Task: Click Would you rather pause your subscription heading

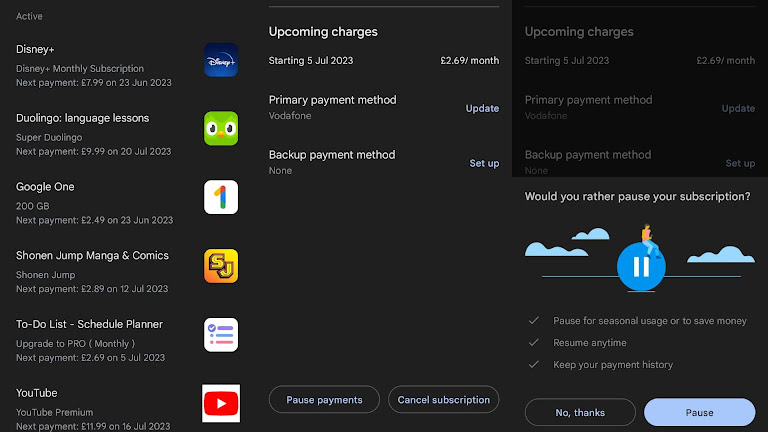Action: [637, 196]
